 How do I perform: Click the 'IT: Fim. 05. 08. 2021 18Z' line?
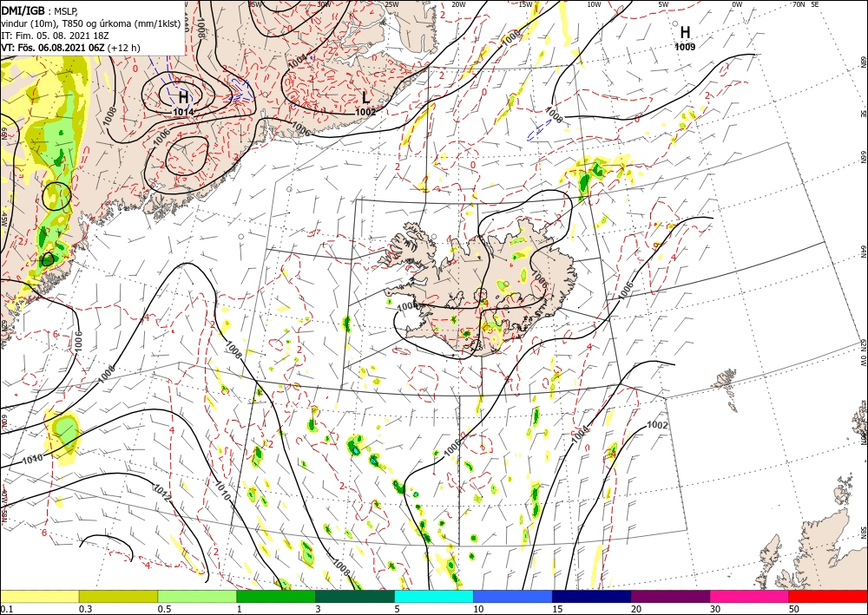coord(54,36)
